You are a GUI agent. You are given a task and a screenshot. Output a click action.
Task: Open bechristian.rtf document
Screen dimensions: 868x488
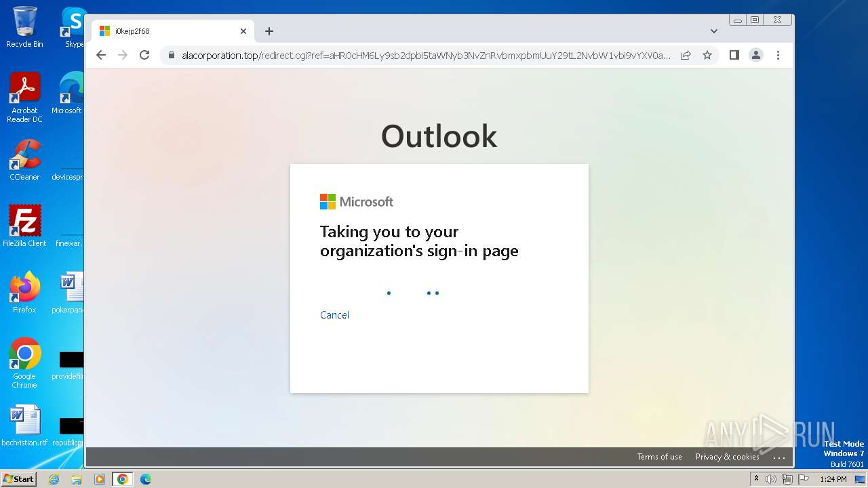24,426
